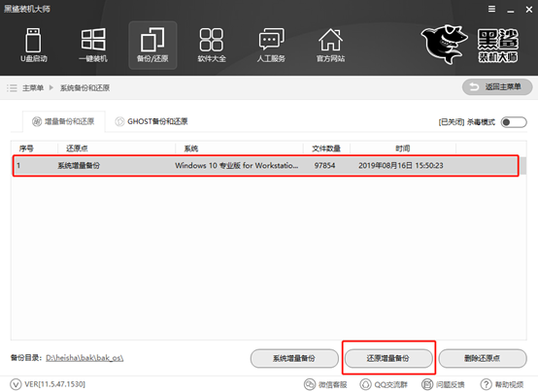Screen dimensions: 538x392
Task: Open 人工服务 manual service chat
Action: (x=271, y=46)
